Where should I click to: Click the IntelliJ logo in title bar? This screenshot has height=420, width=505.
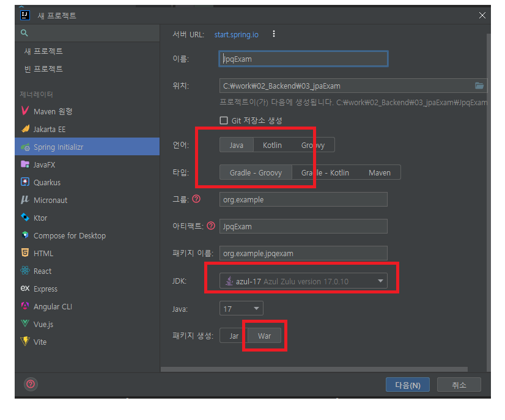(25, 15)
